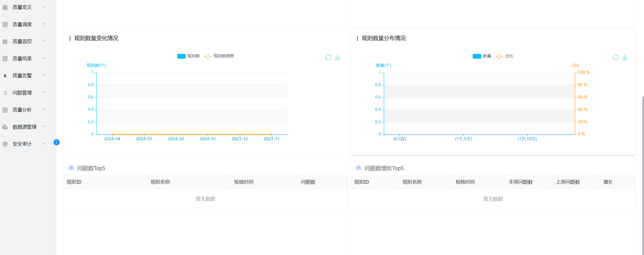Click the 增长 column header
644x255 pixels.
(x=608, y=182)
